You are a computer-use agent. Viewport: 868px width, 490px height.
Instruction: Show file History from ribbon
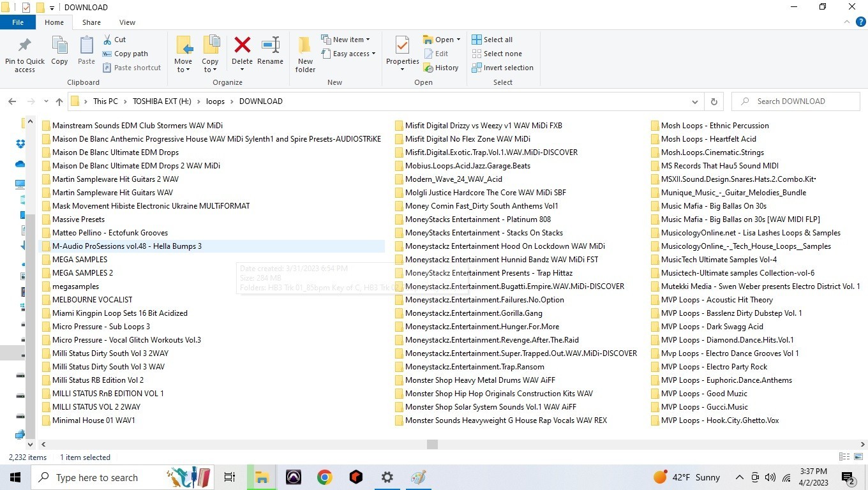pos(440,68)
